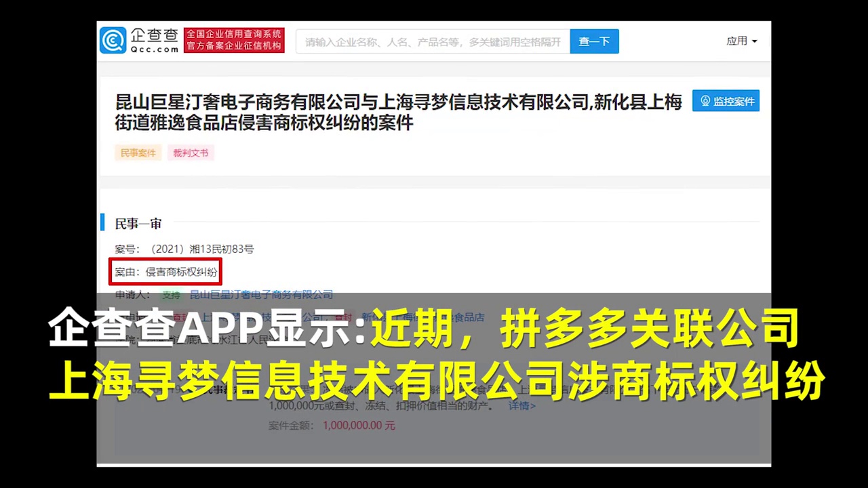The height and width of the screenshot is (488, 868).
Task: Click the case title heading text
Action: [399, 113]
